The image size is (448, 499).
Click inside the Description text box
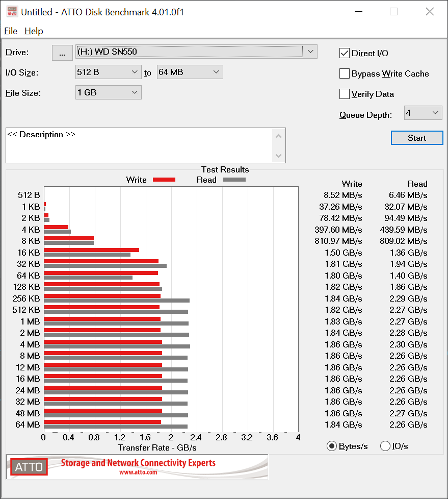click(139, 145)
